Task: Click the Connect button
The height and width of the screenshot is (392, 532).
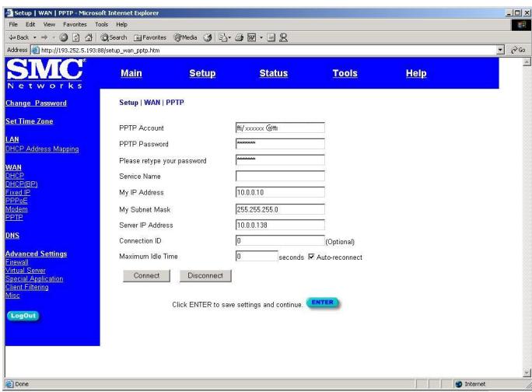Action: pos(146,275)
